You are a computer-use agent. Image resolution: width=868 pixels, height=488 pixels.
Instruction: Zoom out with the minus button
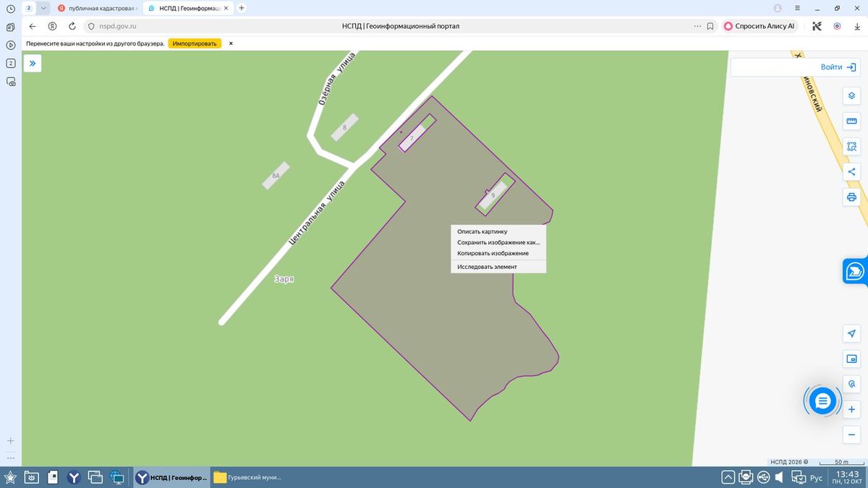(x=851, y=435)
